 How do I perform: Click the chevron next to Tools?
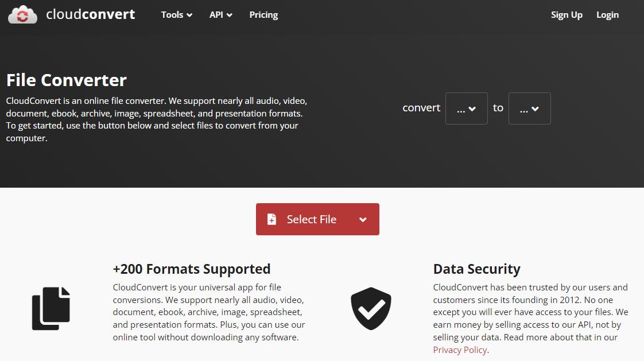coord(189,15)
